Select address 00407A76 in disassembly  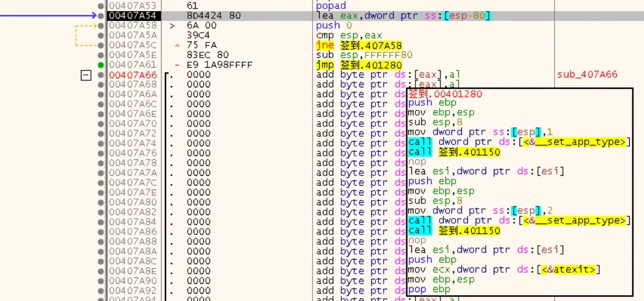click(x=132, y=153)
